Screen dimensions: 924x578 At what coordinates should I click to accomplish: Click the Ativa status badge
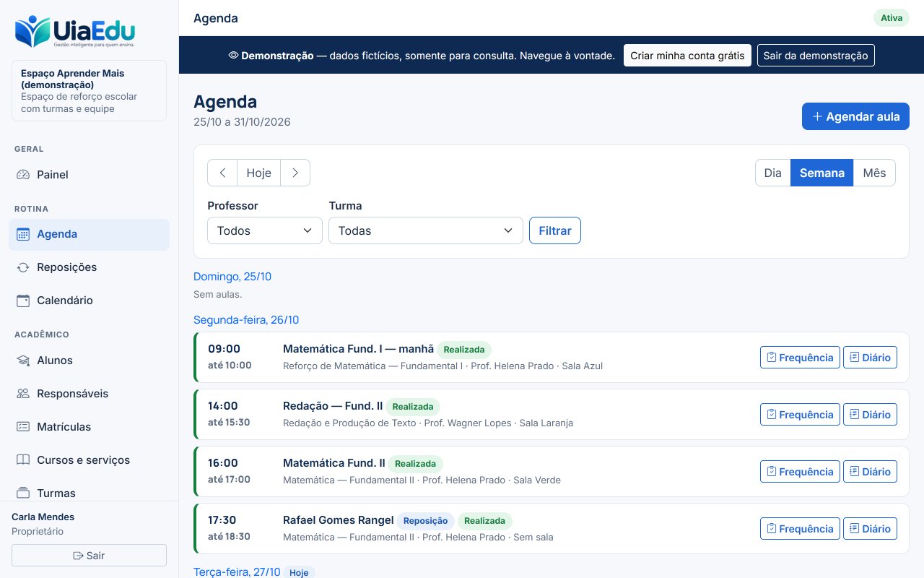click(892, 18)
